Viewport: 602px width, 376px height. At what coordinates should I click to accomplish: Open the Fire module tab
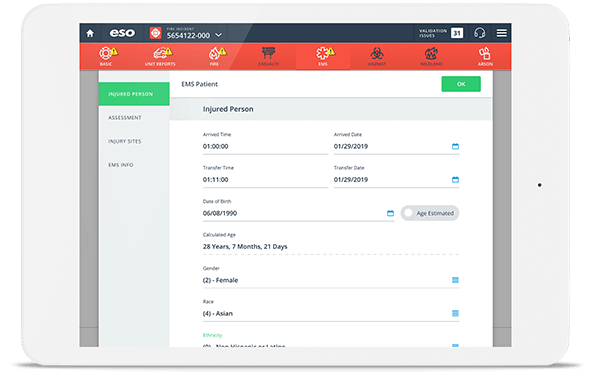click(x=215, y=56)
